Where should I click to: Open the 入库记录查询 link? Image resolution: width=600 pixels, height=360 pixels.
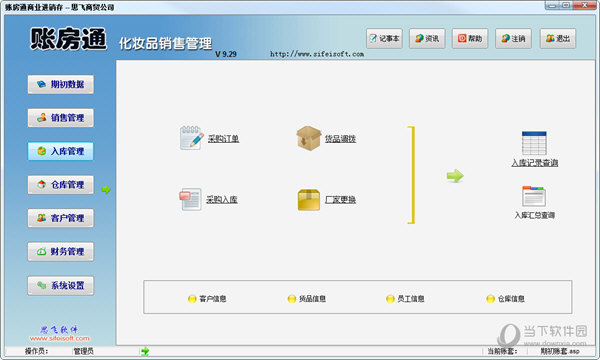535,163
